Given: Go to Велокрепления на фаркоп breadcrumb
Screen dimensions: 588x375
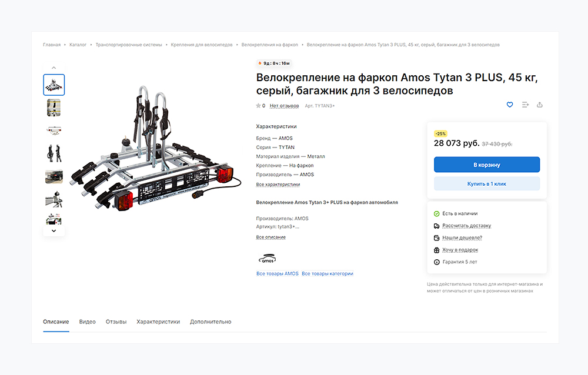Looking at the screenshot, I should click(270, 45).
